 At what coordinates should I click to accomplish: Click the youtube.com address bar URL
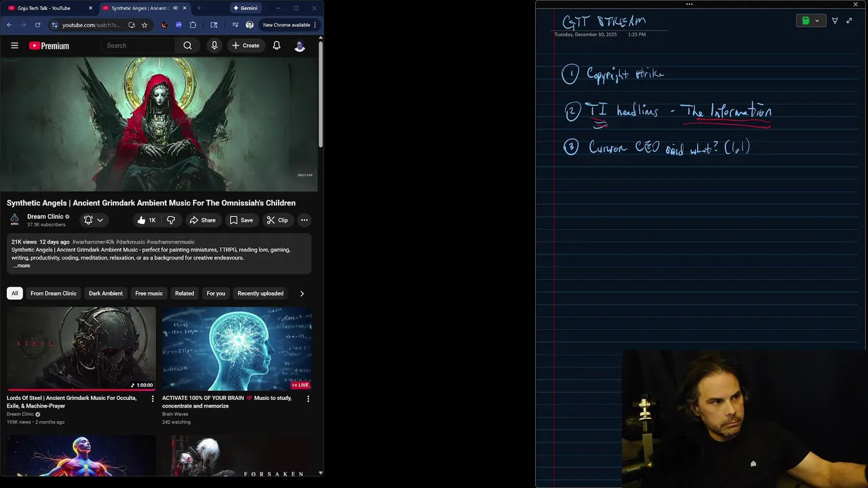(x=91, y=25)
